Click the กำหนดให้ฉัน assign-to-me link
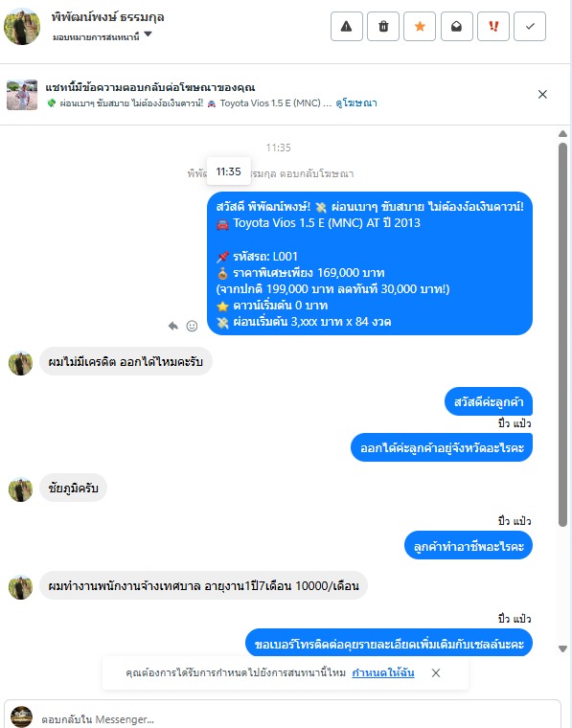572x728 pixels. 383,672
